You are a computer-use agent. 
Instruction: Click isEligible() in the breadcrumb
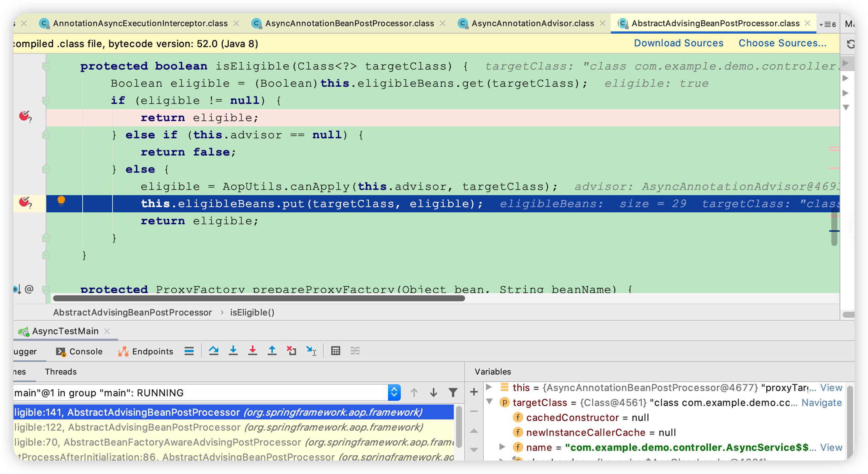[252, 313]
